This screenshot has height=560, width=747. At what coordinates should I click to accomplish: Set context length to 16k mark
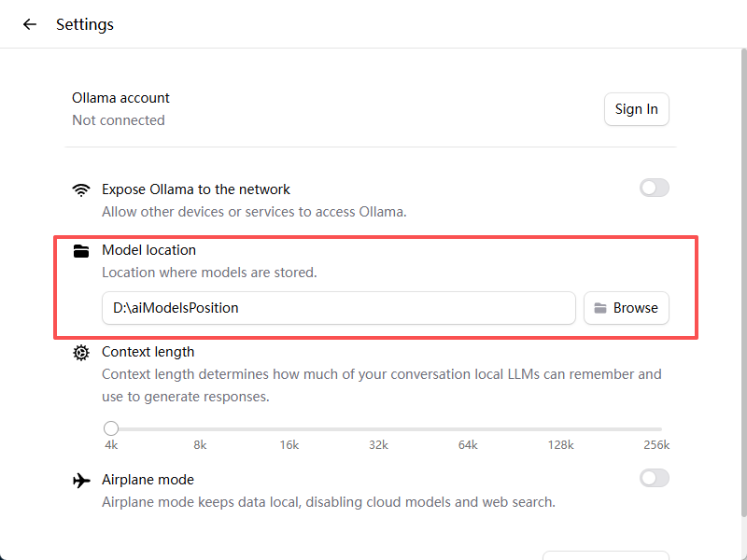289,429
